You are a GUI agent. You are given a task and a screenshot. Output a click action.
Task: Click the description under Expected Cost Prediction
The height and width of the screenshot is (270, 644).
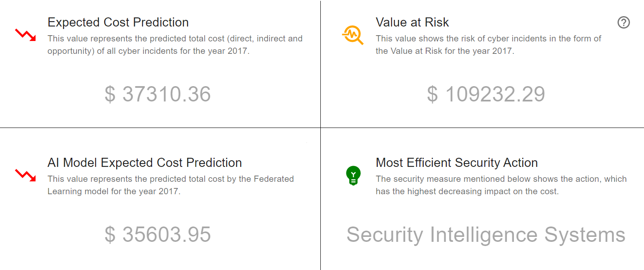click(x=175, y=45)
